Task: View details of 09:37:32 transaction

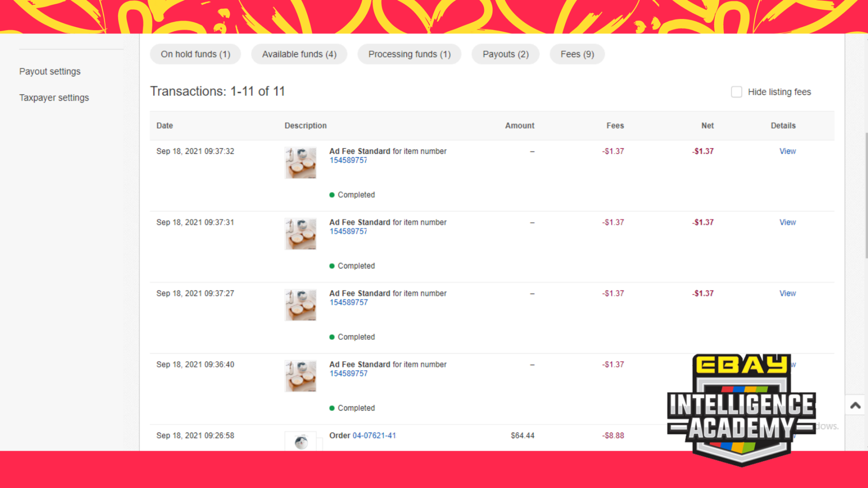Action: pyautogui.click(x=787, y=151)
